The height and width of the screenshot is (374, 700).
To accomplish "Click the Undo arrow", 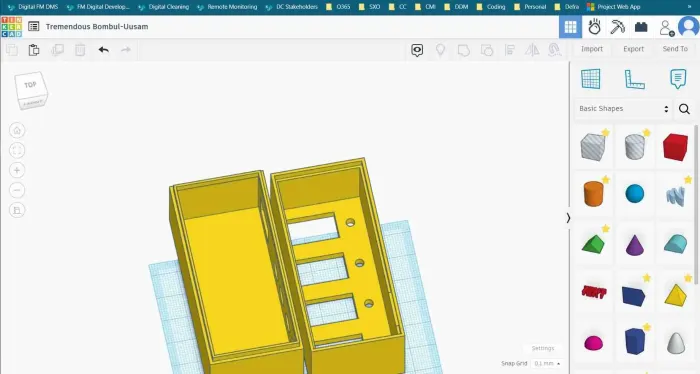I will pyautogui.click(x=104, y=50).
